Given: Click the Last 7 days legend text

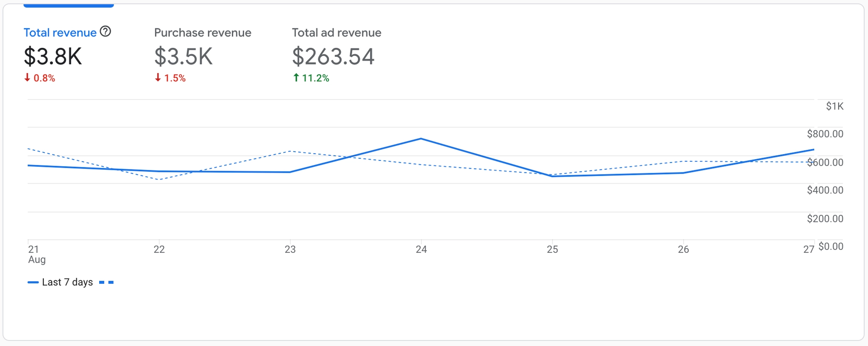Looking at the screenshot, I should click(67, 282).
